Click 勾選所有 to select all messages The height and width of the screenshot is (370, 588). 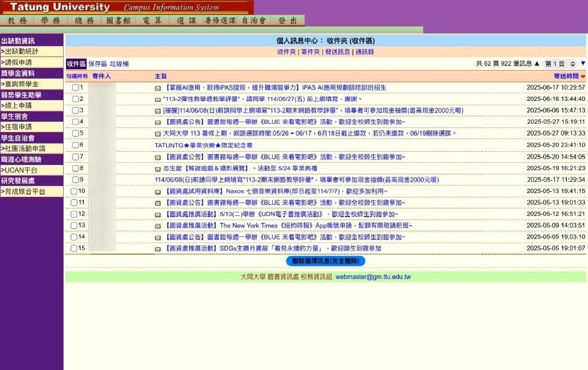click(77, 76)
